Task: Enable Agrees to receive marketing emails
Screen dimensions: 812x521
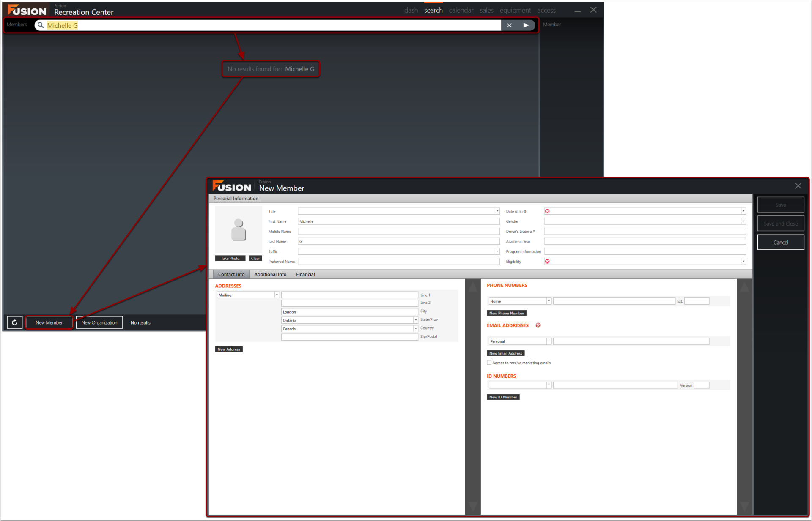Action: pos(489,363)
